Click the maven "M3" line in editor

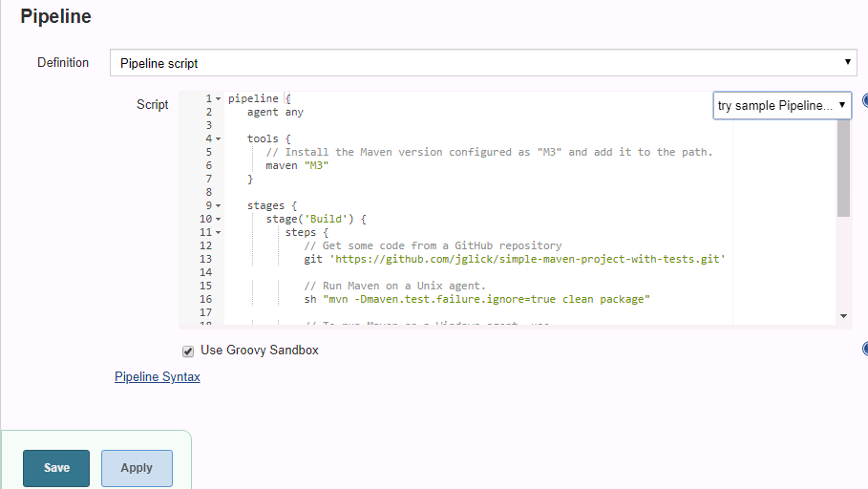click(297, 166)
